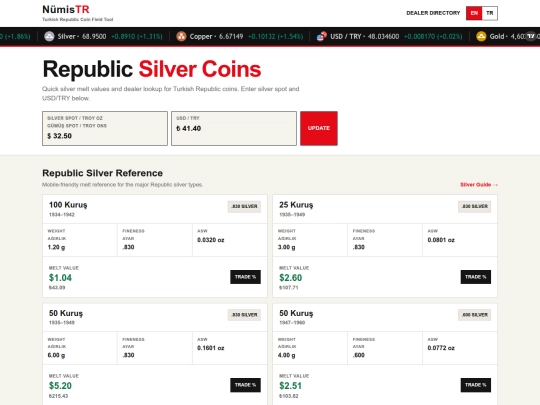This screenshot has width=540, height=405.
Task: Click the red Update button
Action: pos(319,128)
